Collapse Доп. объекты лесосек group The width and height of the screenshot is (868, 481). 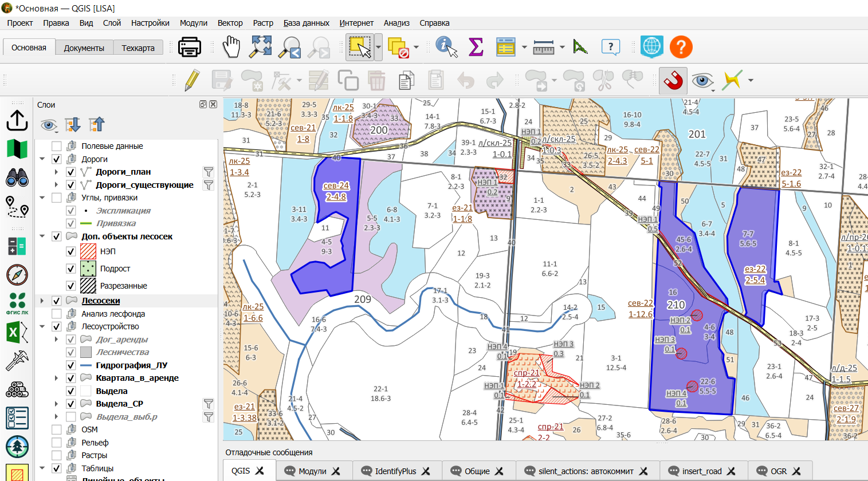(42, 236)
